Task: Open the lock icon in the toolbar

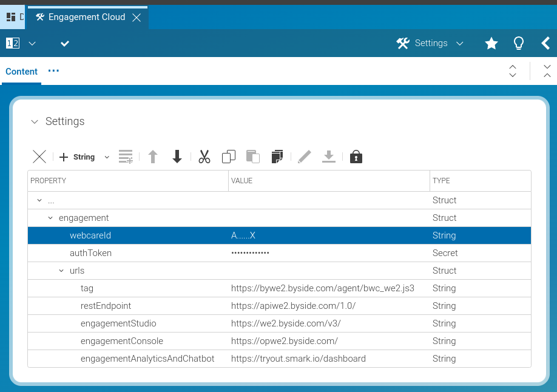Action: [x=356, y=157]
